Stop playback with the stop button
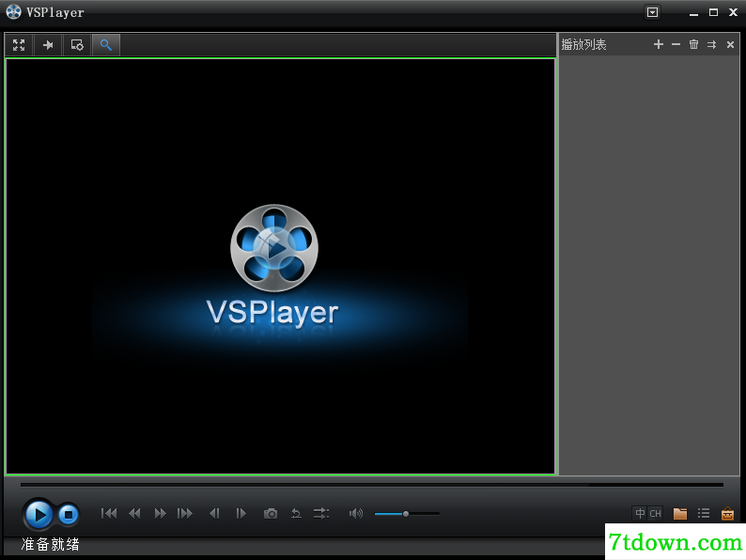Image resolution: width=746 pixels, height=560 pixels. coord(69,514)
